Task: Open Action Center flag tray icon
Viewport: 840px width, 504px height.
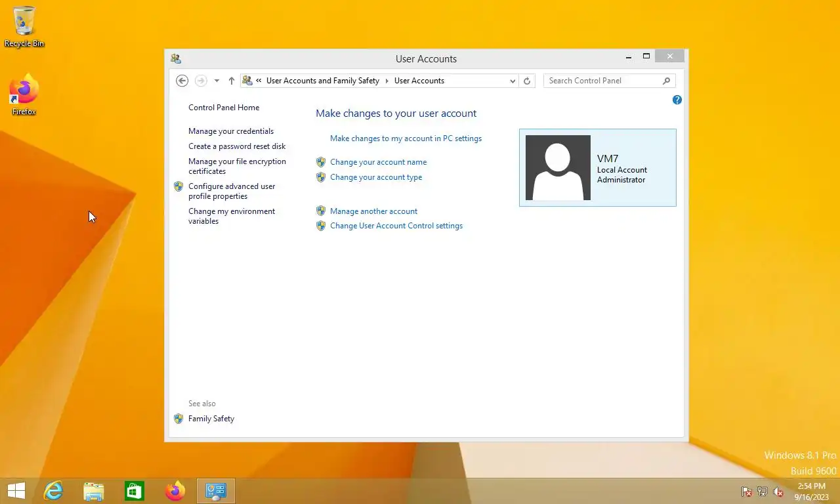Action: [746, 492]
